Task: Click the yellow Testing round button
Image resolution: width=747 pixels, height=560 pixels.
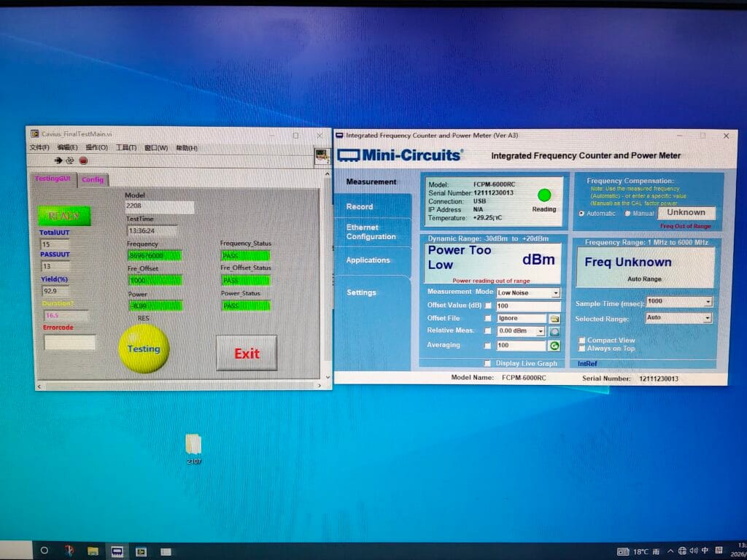Action: 144,349
